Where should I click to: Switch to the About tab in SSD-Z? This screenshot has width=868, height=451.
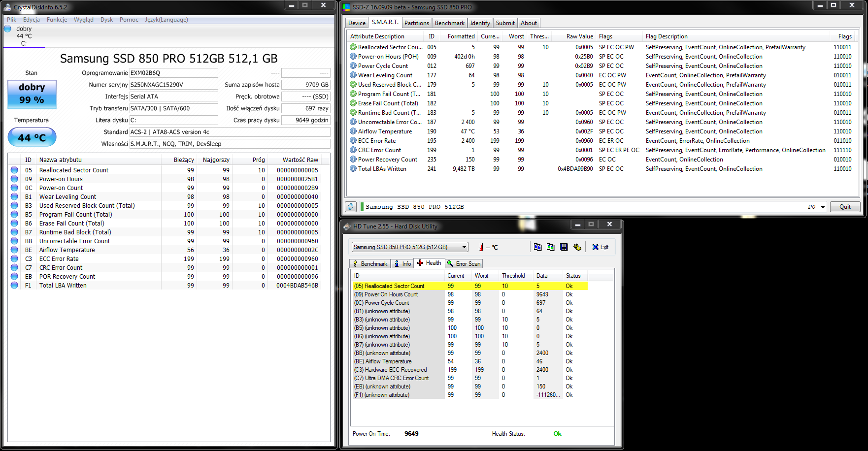(529, 23)
